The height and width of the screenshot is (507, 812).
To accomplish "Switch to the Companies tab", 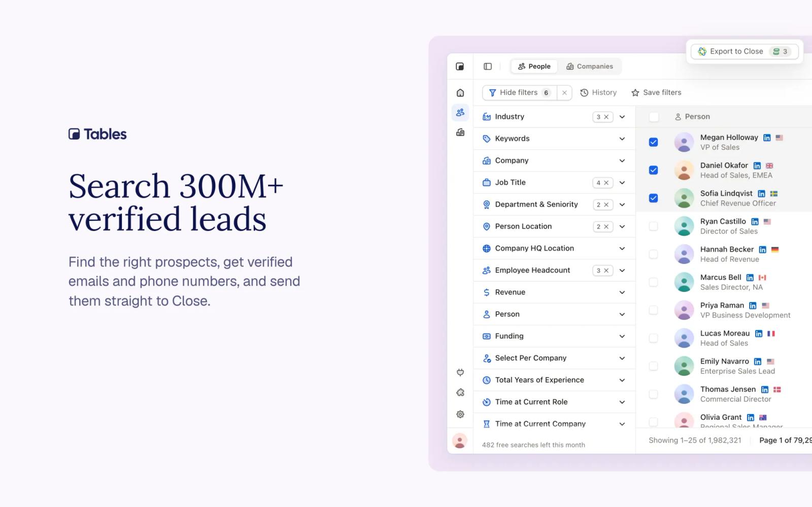I will 590,66.
